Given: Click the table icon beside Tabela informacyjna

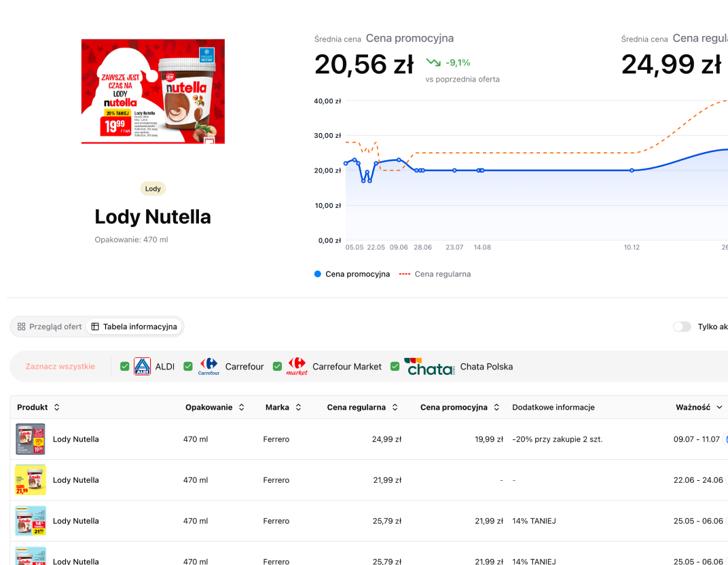Looking at the screenshot, I should tap(95, 327).
